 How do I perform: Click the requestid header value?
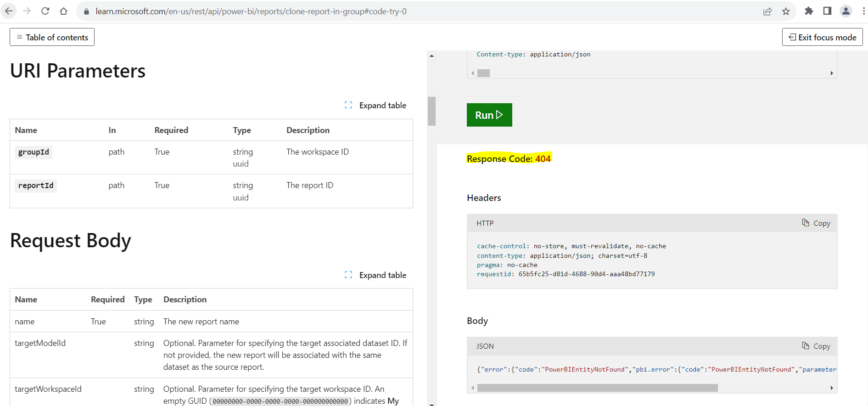click(x=587, y=274)
